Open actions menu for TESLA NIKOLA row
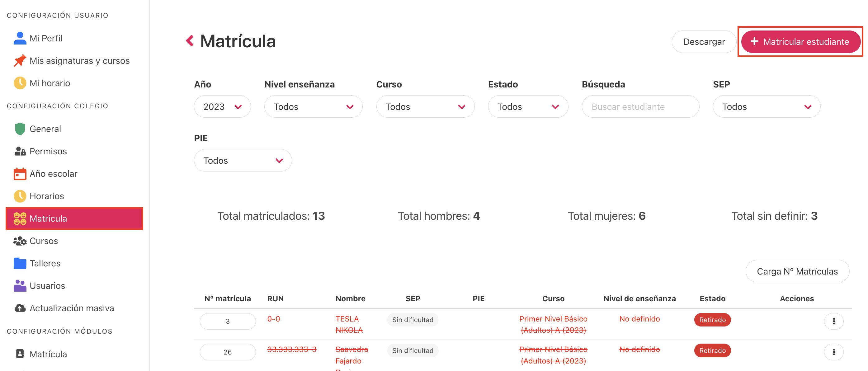 tap(833, 321)
